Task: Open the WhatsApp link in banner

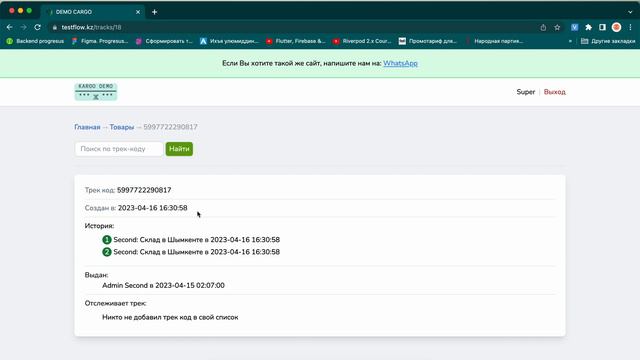Action: pyautogui.click(x=400, y=63)
